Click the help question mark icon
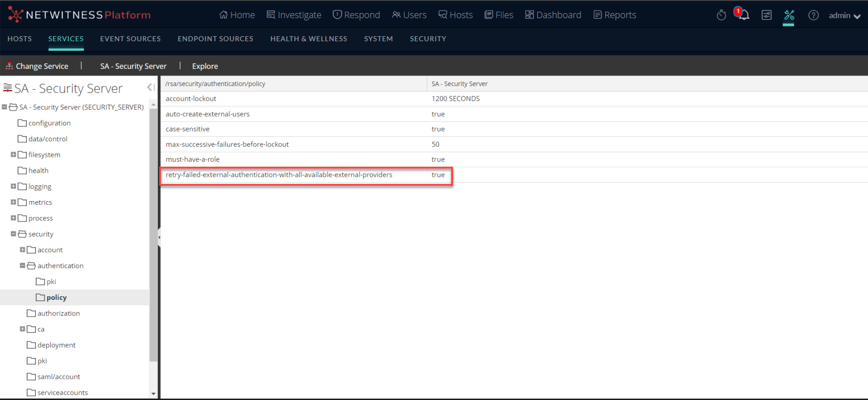 coord(813,14)
